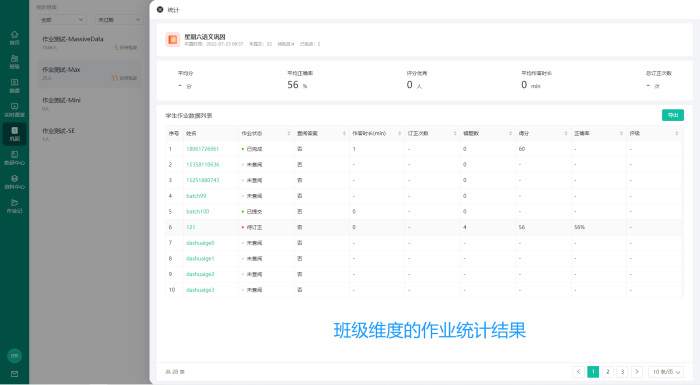Screen dimensions: 700x385
Task: Open student dashuaige3 link
Action: 200,290
